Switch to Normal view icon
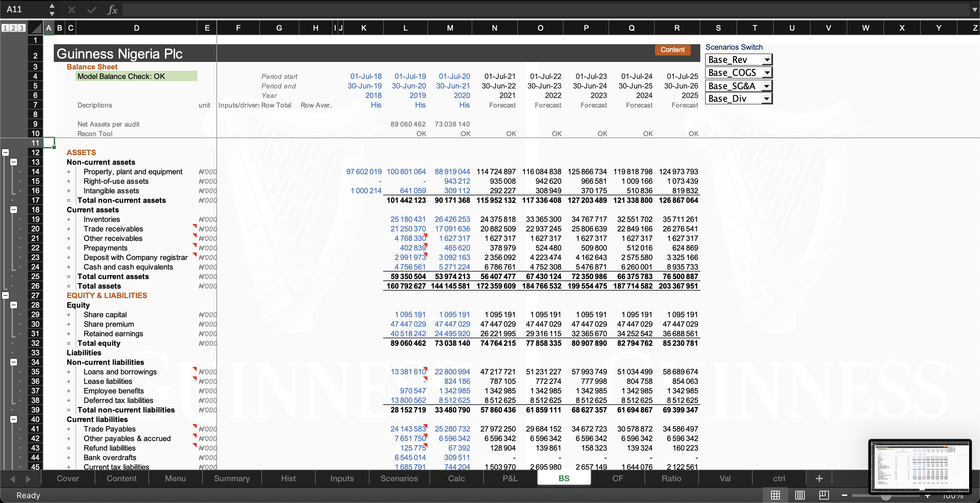The image size is (980, 503). [775, 495]
